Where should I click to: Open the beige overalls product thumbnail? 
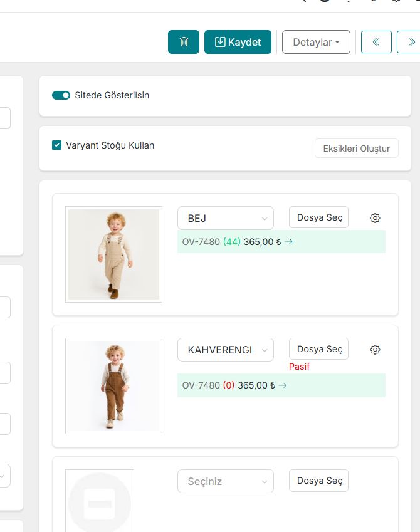113,254
